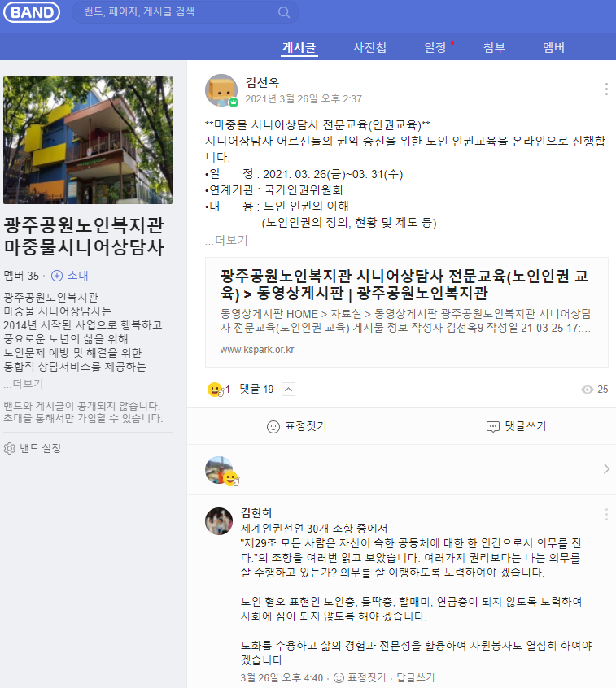Click the 표정짓기 button label under the post
Image resolution: width=616 pixels, height=688 pixels.
(306, 426)
